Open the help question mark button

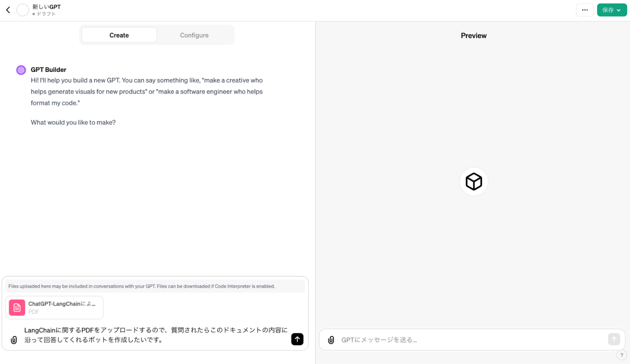[622, 355]
